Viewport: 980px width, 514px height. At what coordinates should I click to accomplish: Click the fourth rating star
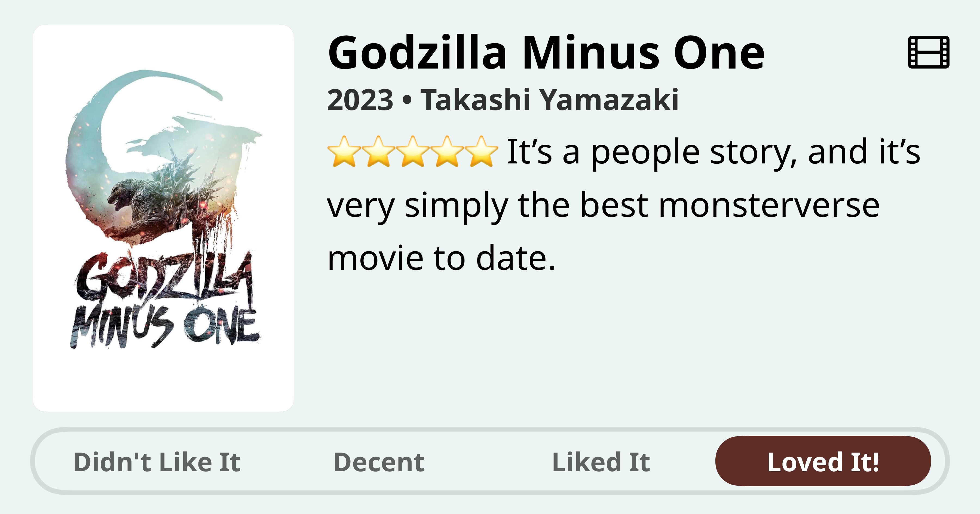click(x=447, y=152)
